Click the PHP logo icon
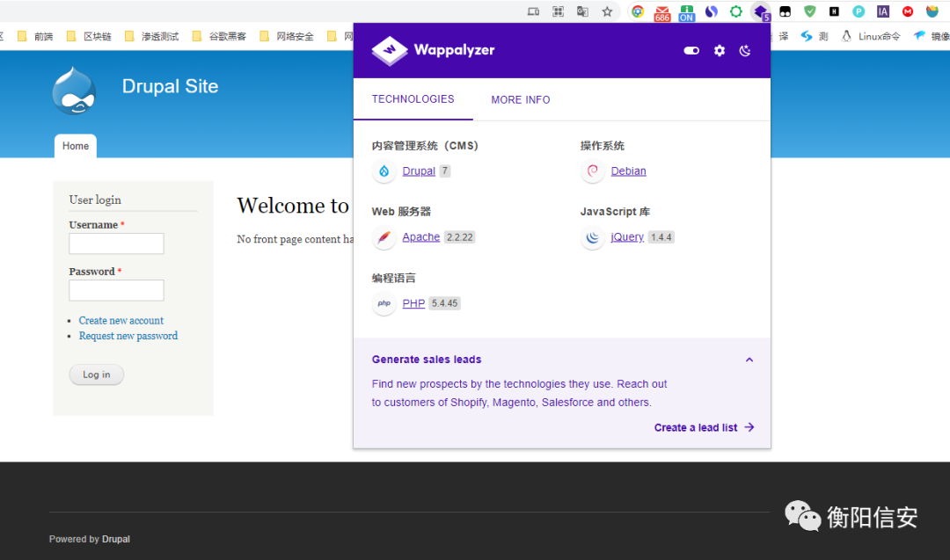 pos(384,303)
